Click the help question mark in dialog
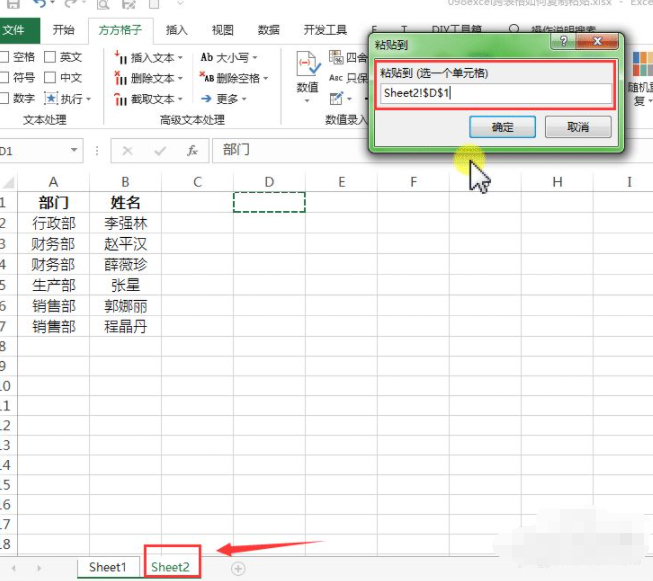653x581 pixels. click(x=565, y=41)
